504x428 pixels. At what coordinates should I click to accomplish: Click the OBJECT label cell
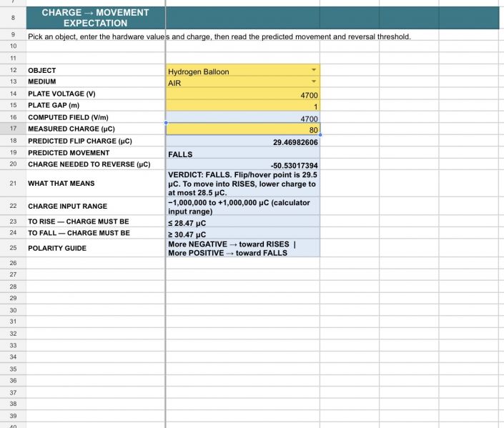96,70
